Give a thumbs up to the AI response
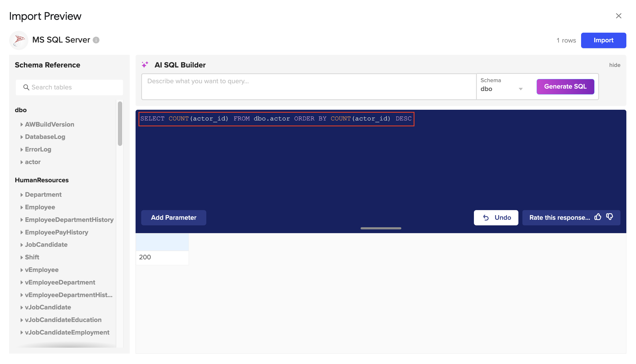Screen dimensions: 636x364 [x=598, y=217]
